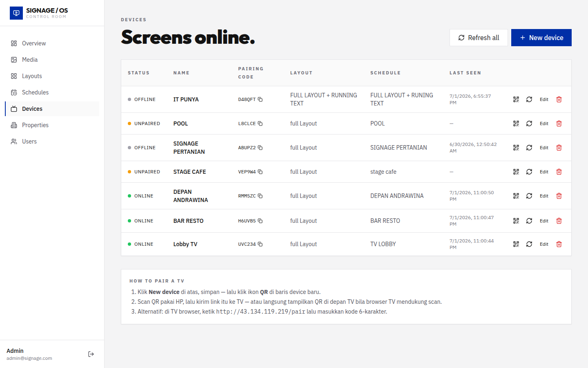Image resolution: width=588 pixels, height=368 pixels.
Task: Copy pairing code RMM5ZC
Action: (260, 196)
